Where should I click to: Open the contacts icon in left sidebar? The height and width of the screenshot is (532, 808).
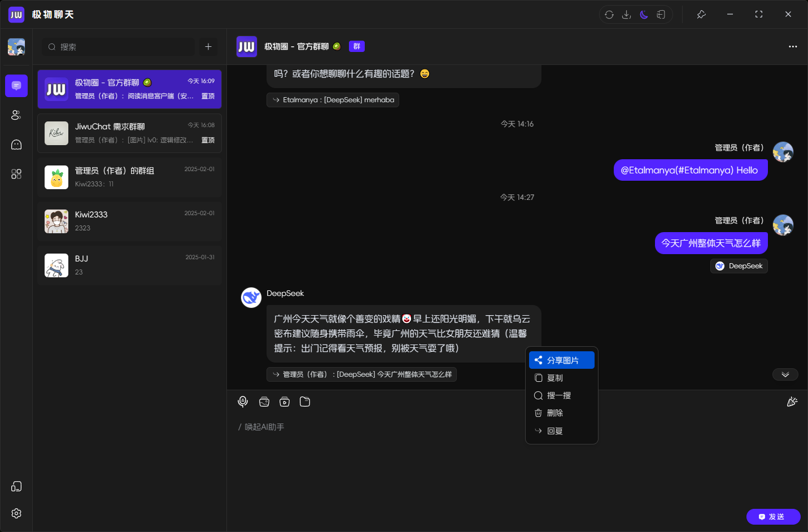[x=16, y=115]
